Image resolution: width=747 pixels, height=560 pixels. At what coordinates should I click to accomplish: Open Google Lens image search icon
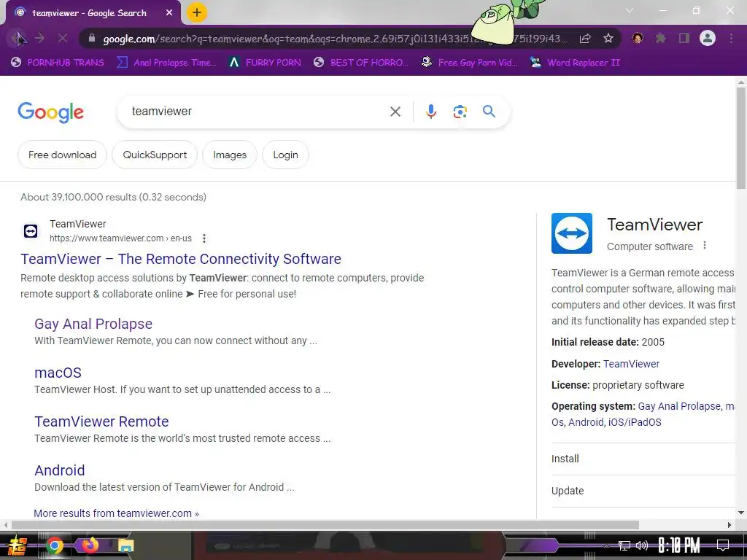click(460, 112)
